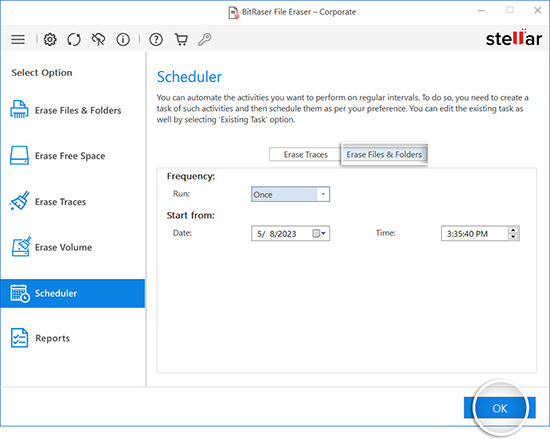Open the Scheduler sidebar option

(73, 293)
